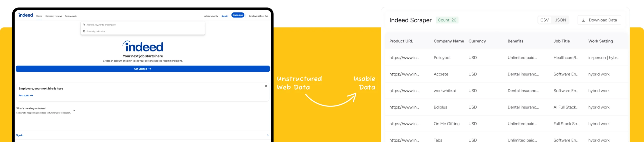Focus the job title search field
The width and height of the screenshot is (644, 142).
coord(143,25)
